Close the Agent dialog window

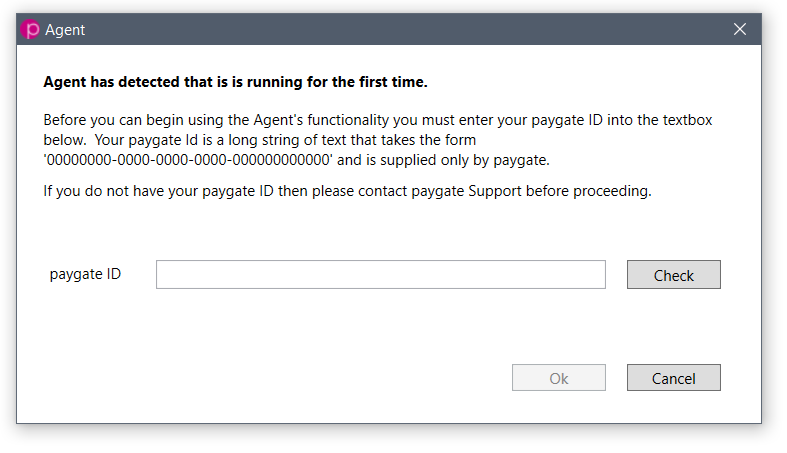[x=739, y=29]
